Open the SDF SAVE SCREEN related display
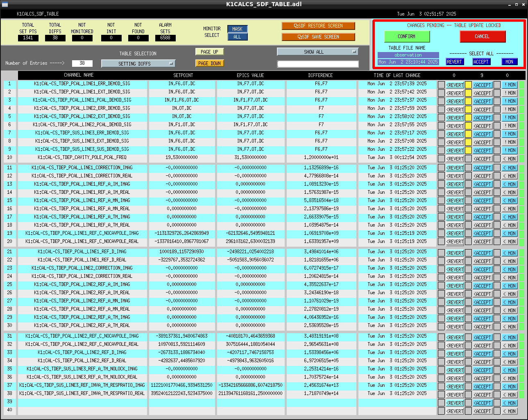 [318, 37]
